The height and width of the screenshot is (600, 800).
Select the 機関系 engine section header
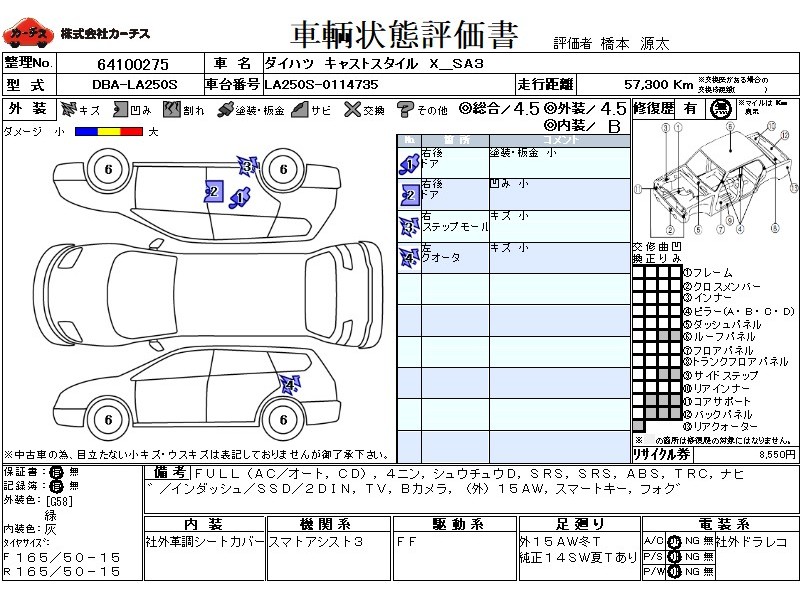point(330,524)
